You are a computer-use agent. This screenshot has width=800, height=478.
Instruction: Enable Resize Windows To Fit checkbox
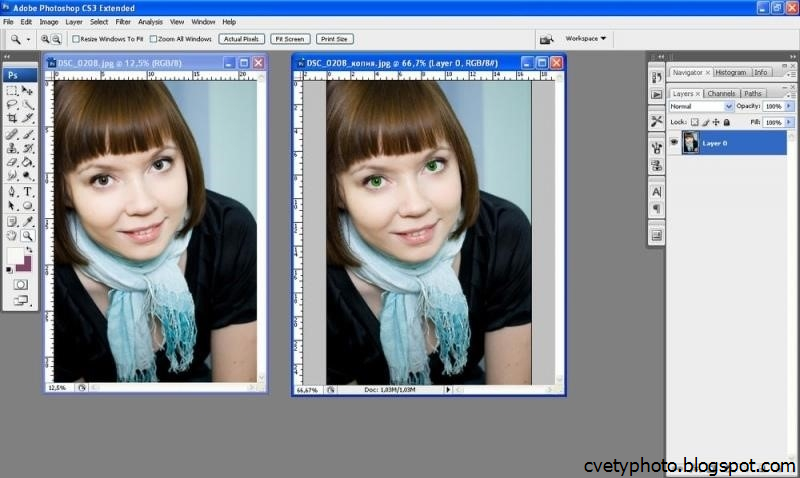point(76,39)
